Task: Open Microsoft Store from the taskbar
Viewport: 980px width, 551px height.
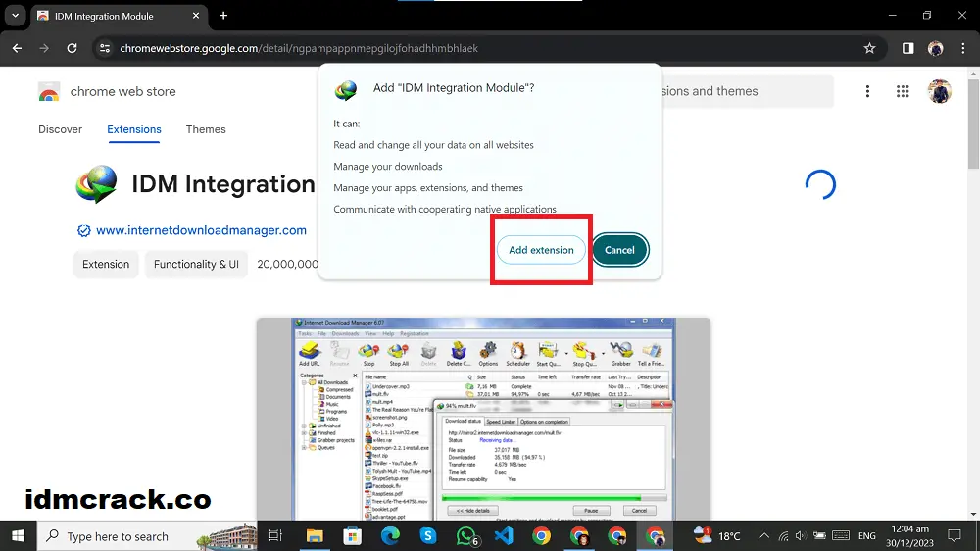Action: click(353, 536)
